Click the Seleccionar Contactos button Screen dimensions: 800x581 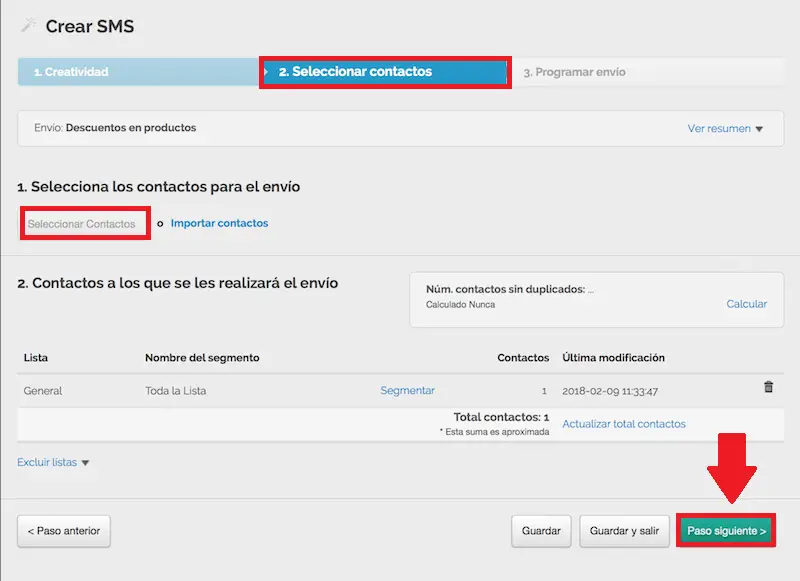(x=85, y=223)
